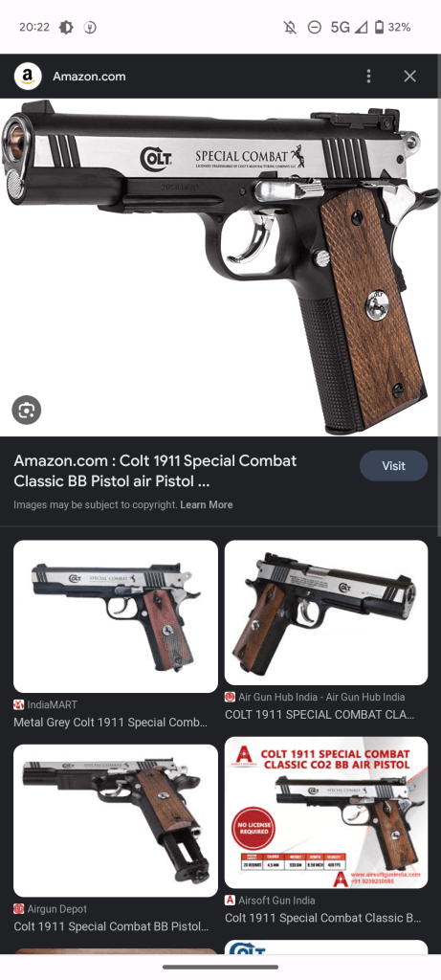The width and height of the screenshot is (441, 980).
Task: Tap the main Colt Special Combat image
Action: (x=220, y=267)
